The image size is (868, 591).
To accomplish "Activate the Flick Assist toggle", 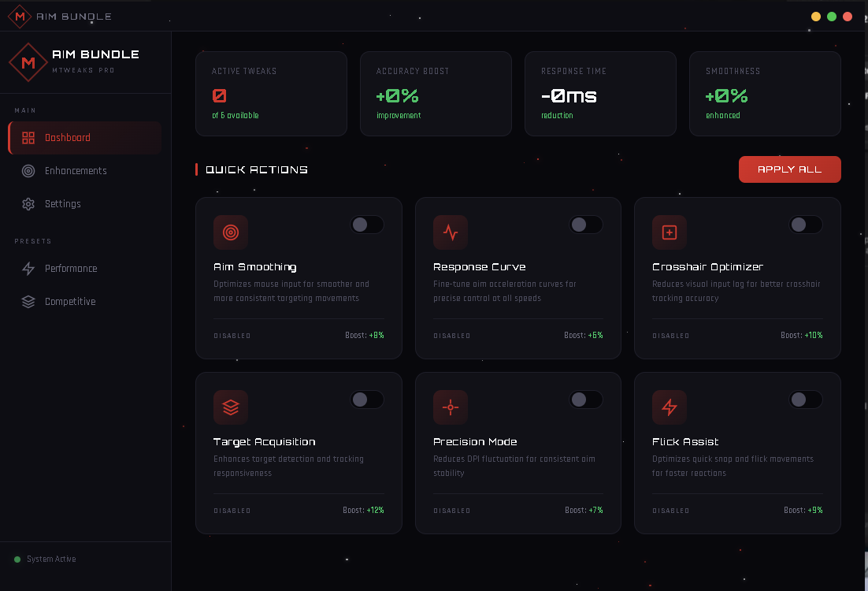I will tap(806, 400).
